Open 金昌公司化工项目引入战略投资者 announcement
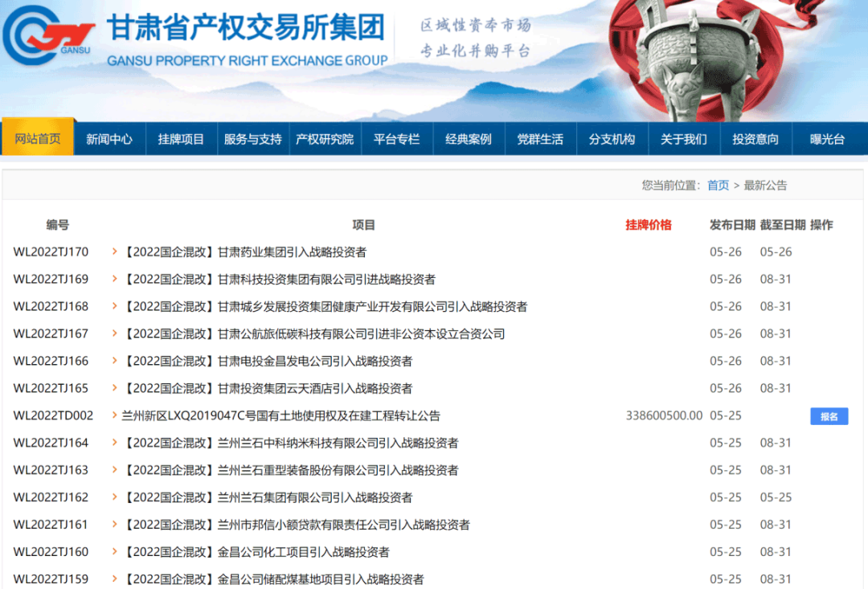Viewport: 868px width, 589px height. pos(256,552)
